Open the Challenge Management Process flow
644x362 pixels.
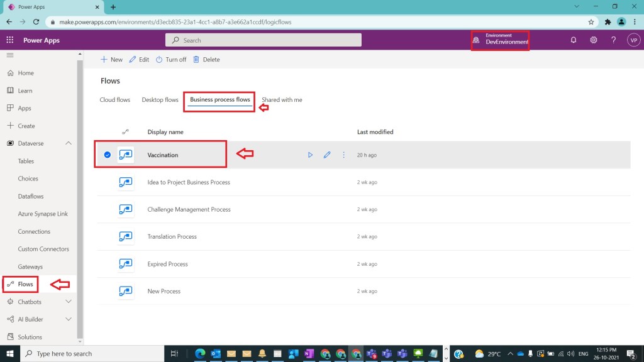(189, 209)
